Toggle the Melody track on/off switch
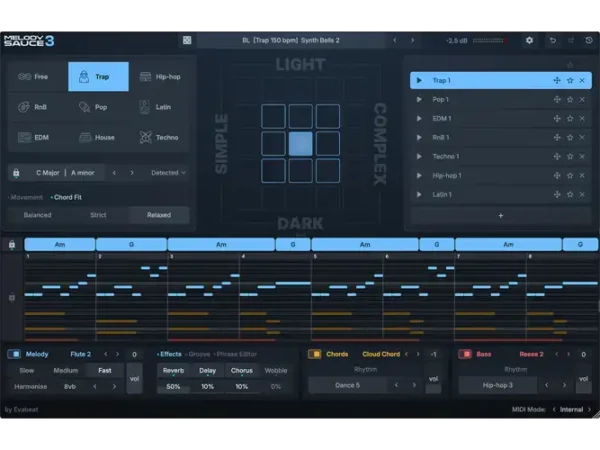Image resolution: width=600 pixels, height=450 pixels. coord(14,354)
